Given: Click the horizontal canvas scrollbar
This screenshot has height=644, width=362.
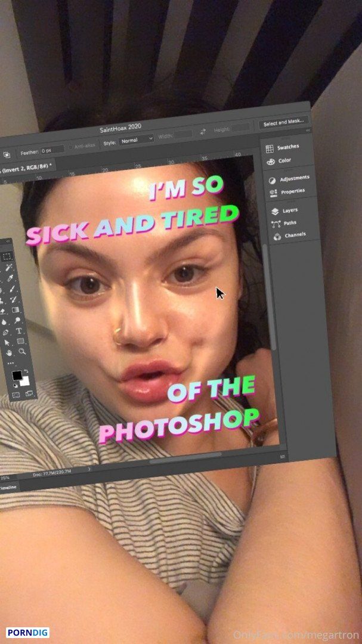Looking at the screenshot, I should (185, 457).
